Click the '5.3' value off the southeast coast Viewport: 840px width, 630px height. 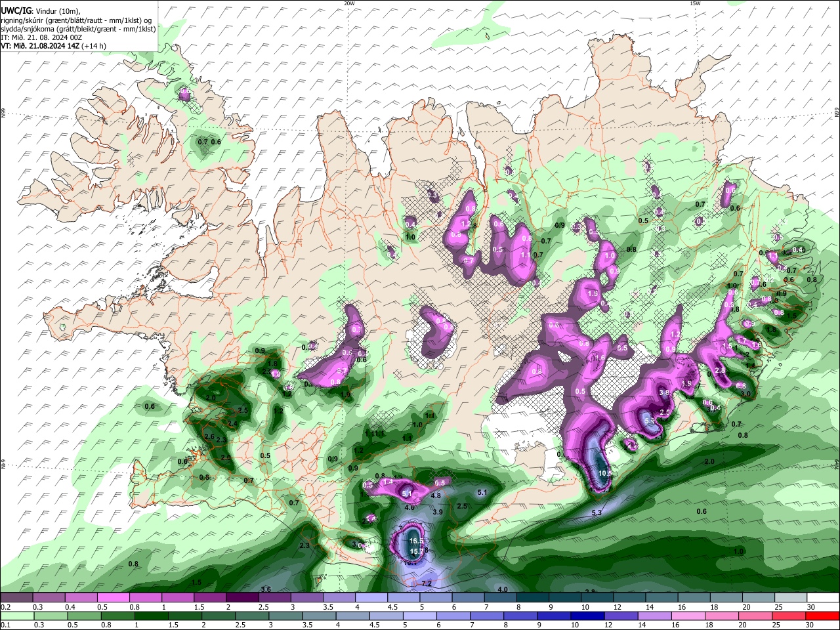click(x=597, y=513)
